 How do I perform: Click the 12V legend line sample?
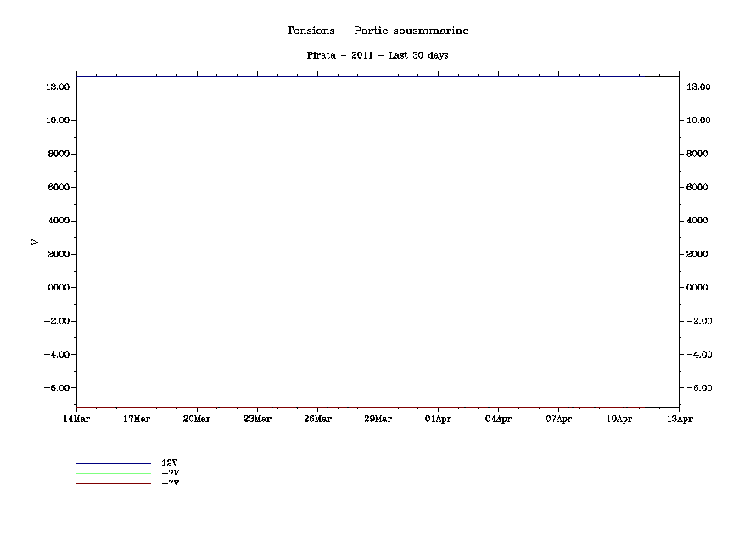(113, 463)
